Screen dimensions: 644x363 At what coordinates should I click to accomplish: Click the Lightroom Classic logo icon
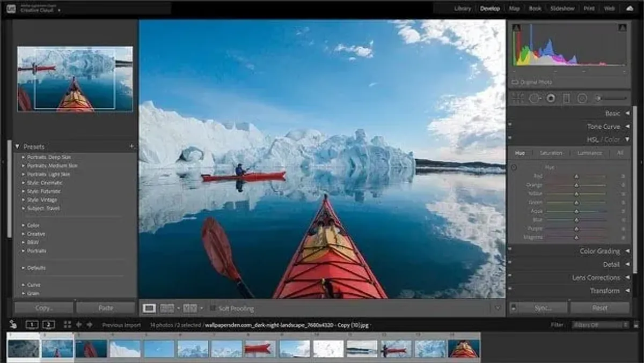tap(11, 8)
